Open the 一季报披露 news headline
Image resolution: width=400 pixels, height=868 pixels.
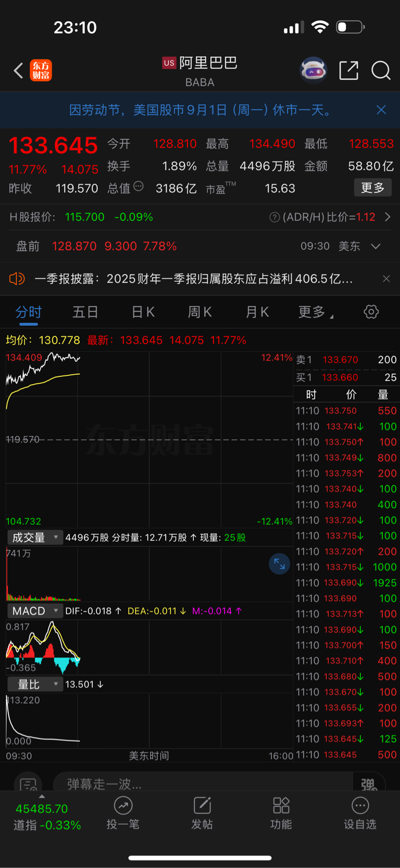click(193, 279)
